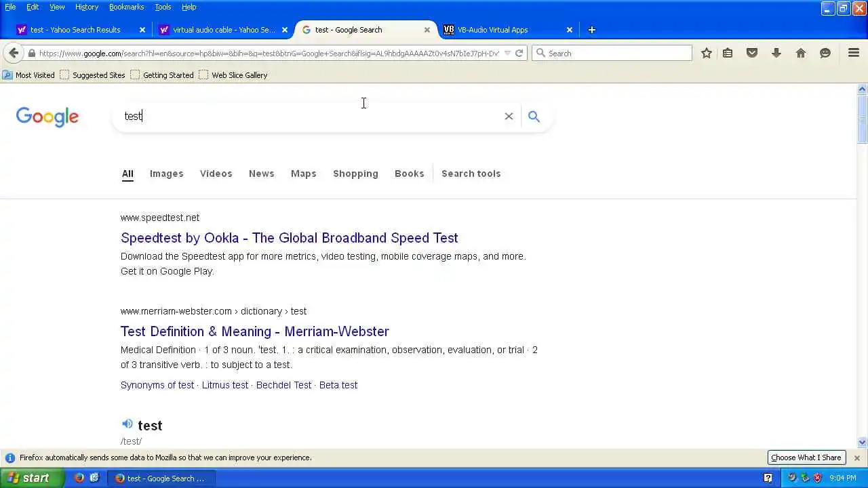Click the blue Google search magnifier button
This screenshot has width=868, height=488.
pyautogui.click(x=534, y=117)
